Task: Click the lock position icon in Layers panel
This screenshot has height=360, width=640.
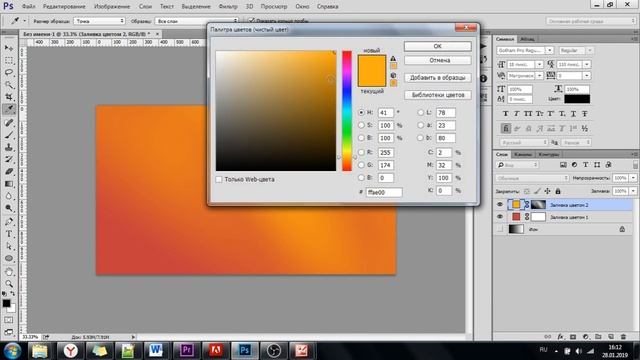Action: click(547, 191)
